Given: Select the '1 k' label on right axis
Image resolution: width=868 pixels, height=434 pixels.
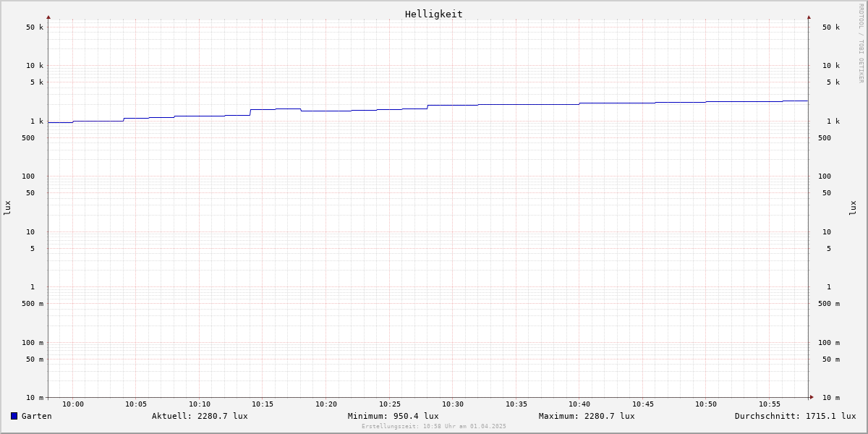Looking at the screenshot, I should 833,122.
